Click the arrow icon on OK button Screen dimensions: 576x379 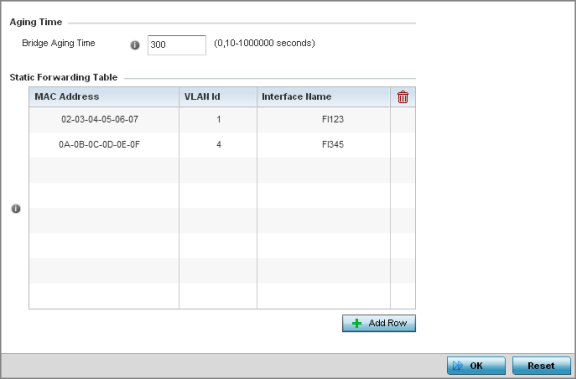[458, 366]
